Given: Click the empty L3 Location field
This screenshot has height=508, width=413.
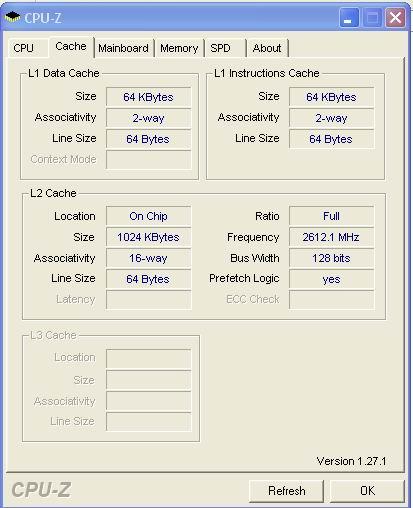Looking at the screenshot, I should click(148, 359).
